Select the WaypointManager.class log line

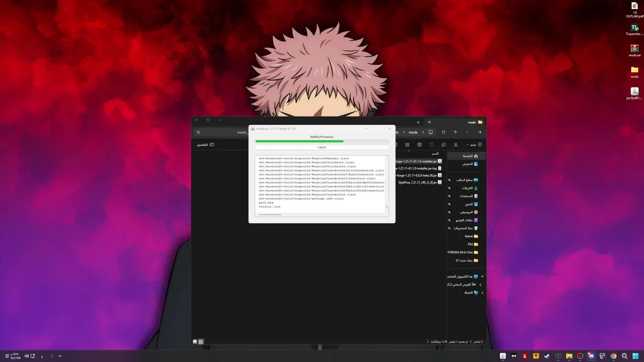[x=304, y=158]
